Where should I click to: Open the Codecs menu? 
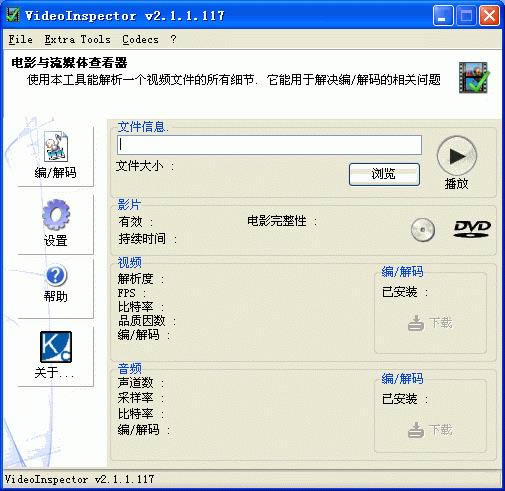tap(140, 39)
